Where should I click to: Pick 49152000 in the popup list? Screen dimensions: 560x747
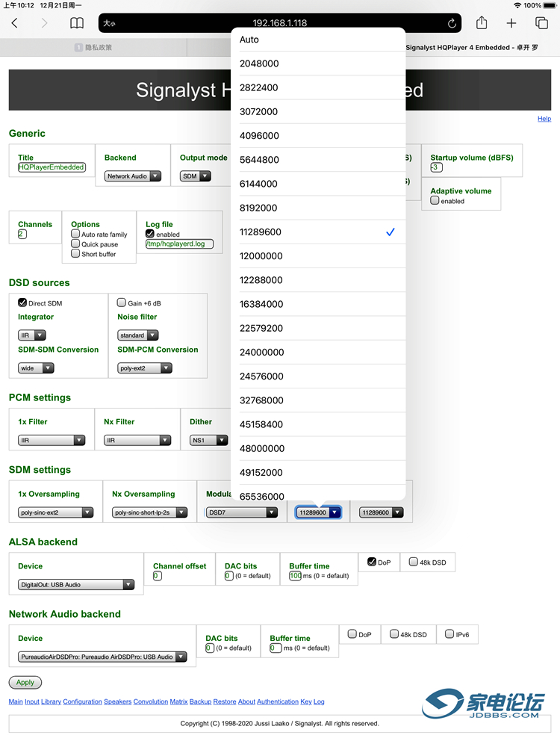point(318,473)
